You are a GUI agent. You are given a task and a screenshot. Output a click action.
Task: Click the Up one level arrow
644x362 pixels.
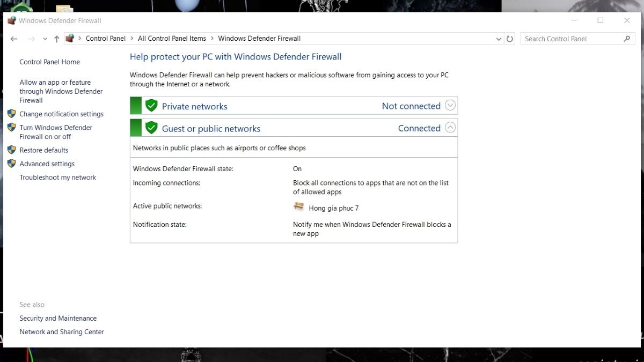tap(57, 39)
